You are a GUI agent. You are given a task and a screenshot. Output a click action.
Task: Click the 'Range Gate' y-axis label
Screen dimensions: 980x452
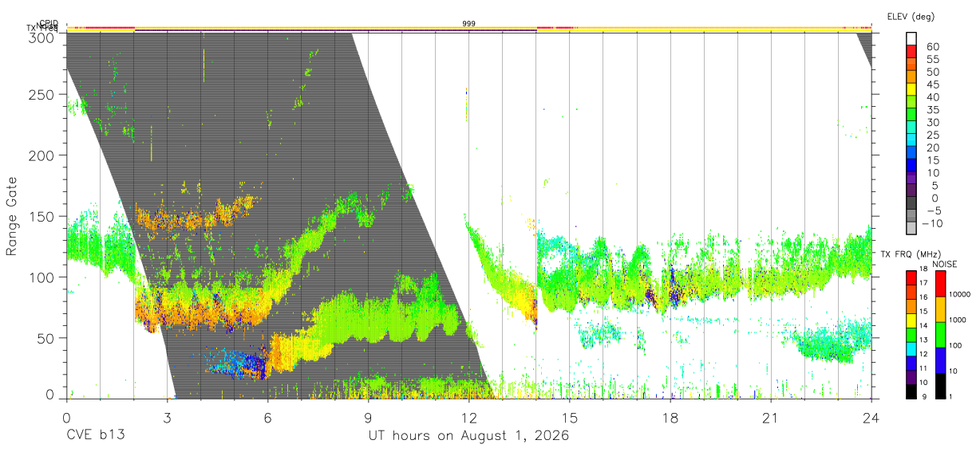[x=12, y=216]
